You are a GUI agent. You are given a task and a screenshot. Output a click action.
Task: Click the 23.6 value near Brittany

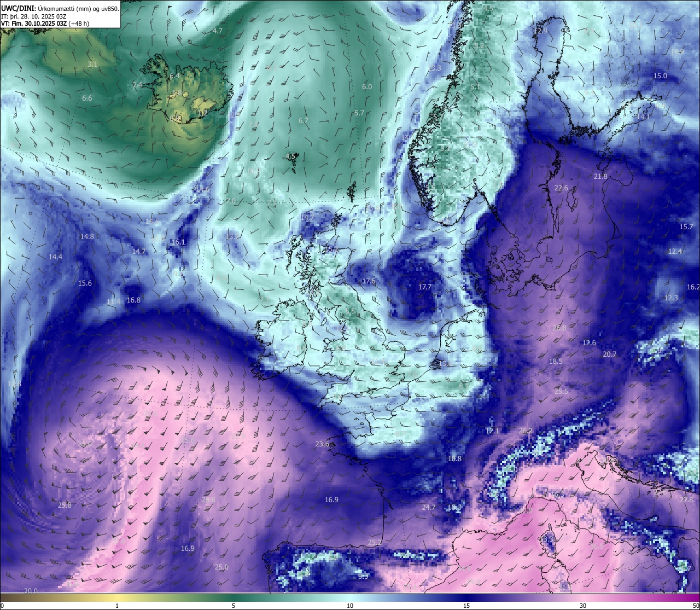point(322,444)
